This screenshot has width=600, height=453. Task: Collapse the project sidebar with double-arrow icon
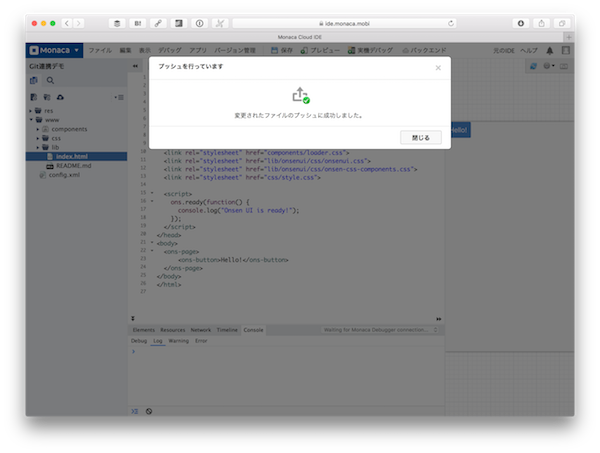point(135,66)
